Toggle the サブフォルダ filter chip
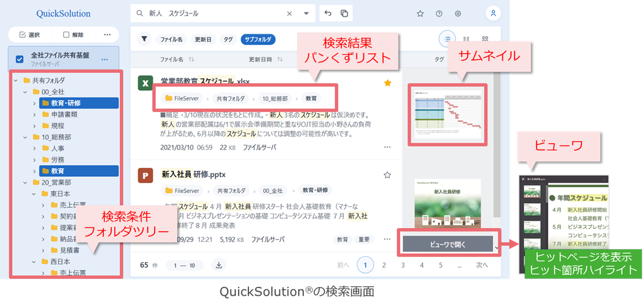This screenshot has width=644, height=308. pyautogui.click(x=258, y=40)
